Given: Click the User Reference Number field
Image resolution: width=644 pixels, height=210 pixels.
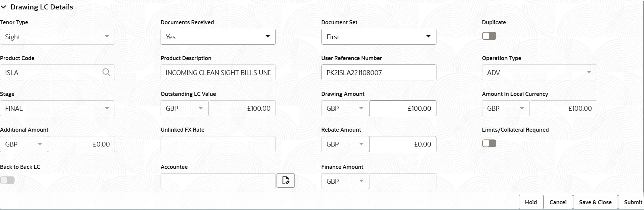Looking at the screenshot, I should point(379,72).
